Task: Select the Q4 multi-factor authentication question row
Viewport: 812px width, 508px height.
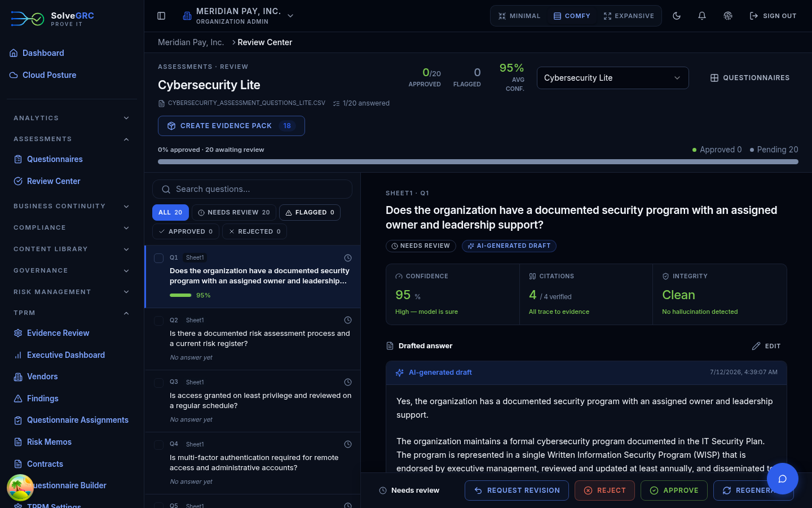Action: pyautogui.click(x=253, y=463)
